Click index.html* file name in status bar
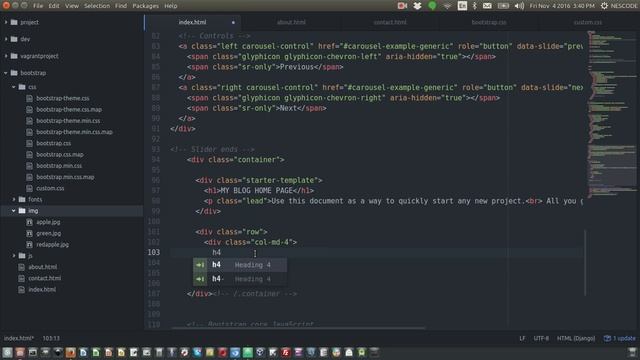 coord(19,338)
